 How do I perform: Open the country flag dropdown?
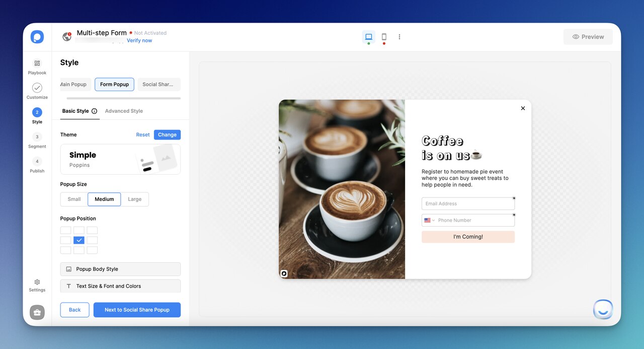[429, 220]
